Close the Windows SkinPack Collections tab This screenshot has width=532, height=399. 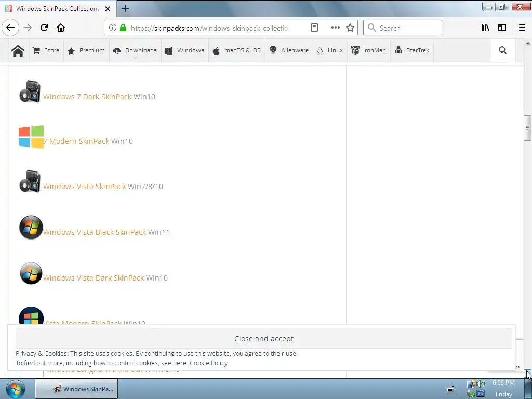[x=108, y=9]
